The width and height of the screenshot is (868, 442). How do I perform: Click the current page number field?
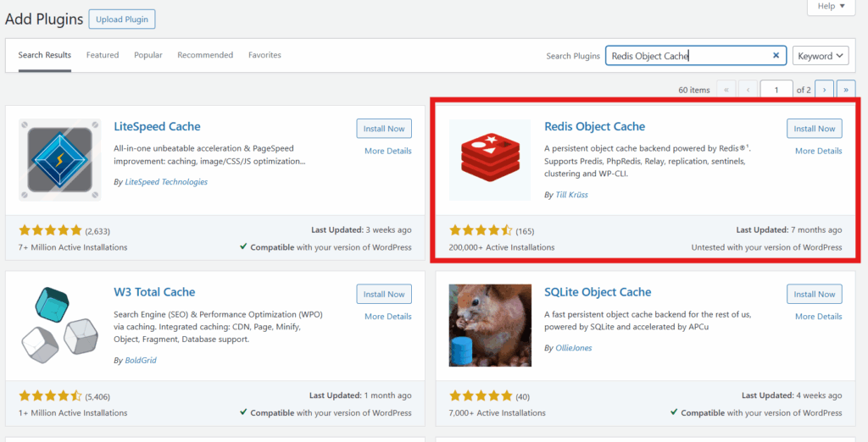pos(776,89)
